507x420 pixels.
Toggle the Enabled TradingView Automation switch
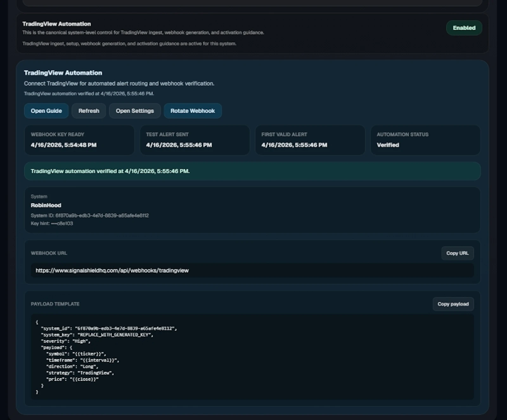point(464,28)
